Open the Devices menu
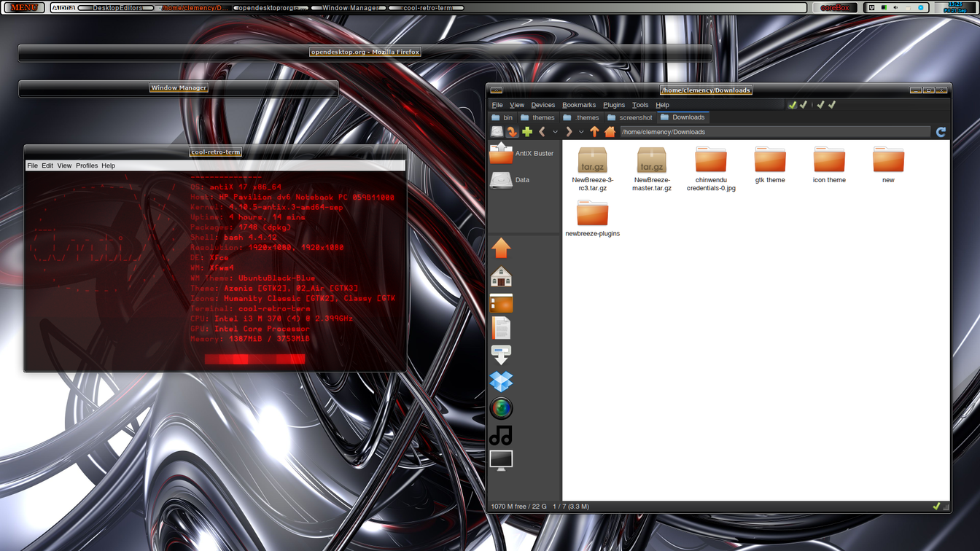Viewport: 980px width, 551px height. tap(542, 105)
